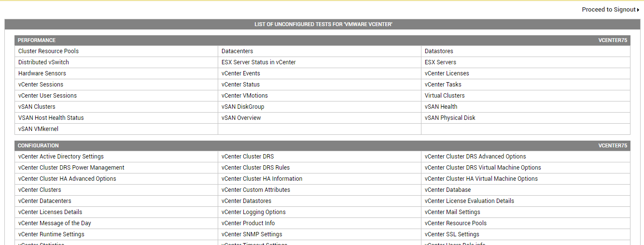Open the Cluster Resource Pools test
Viewport: 644px width, 245px height.
pos(48,51)
